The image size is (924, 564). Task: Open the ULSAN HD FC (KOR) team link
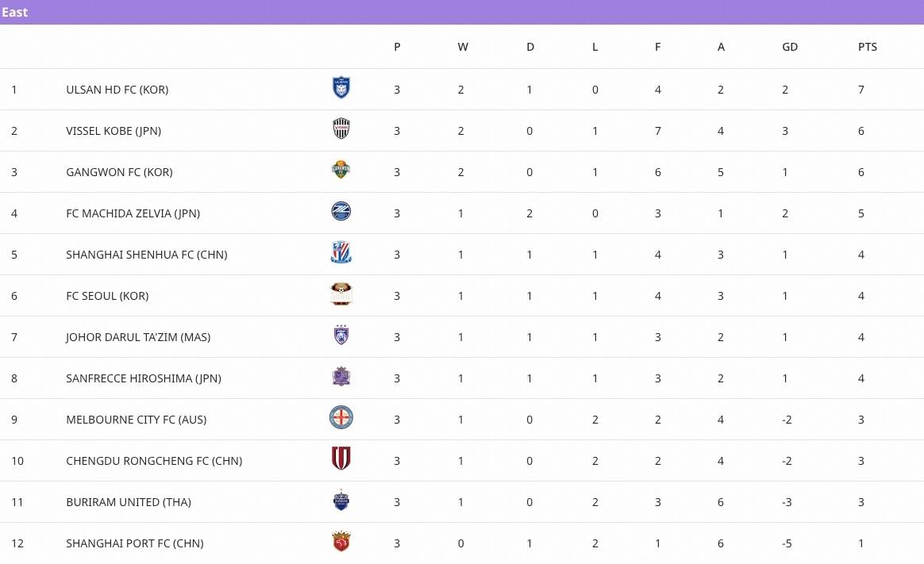pyautogui.click(x=117, y=90)
